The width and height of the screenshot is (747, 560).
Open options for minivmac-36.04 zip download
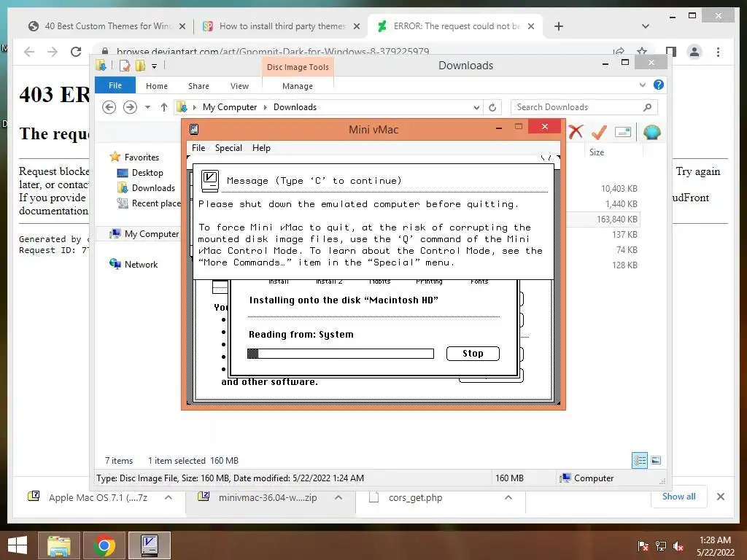click(x=338, y=497)
